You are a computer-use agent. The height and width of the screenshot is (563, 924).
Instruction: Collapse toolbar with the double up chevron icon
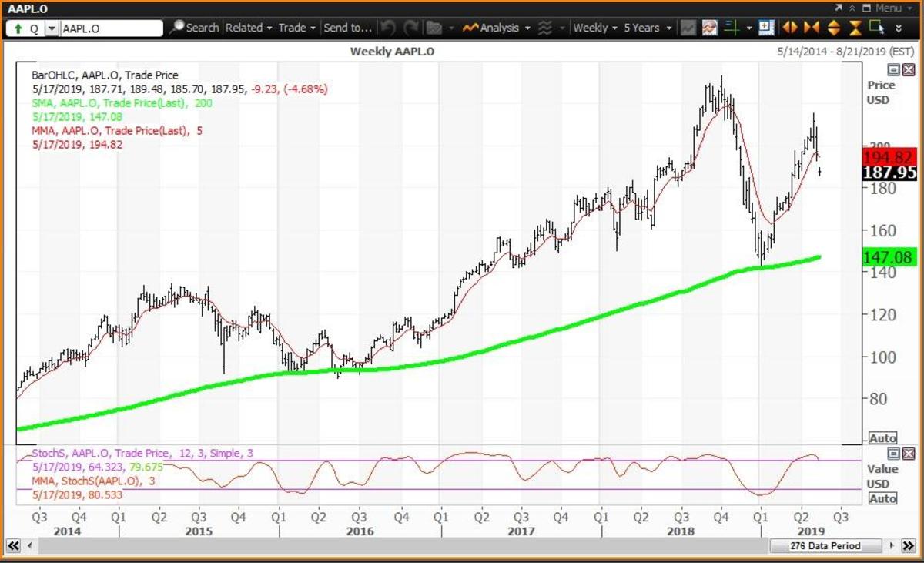pos(854,8)
